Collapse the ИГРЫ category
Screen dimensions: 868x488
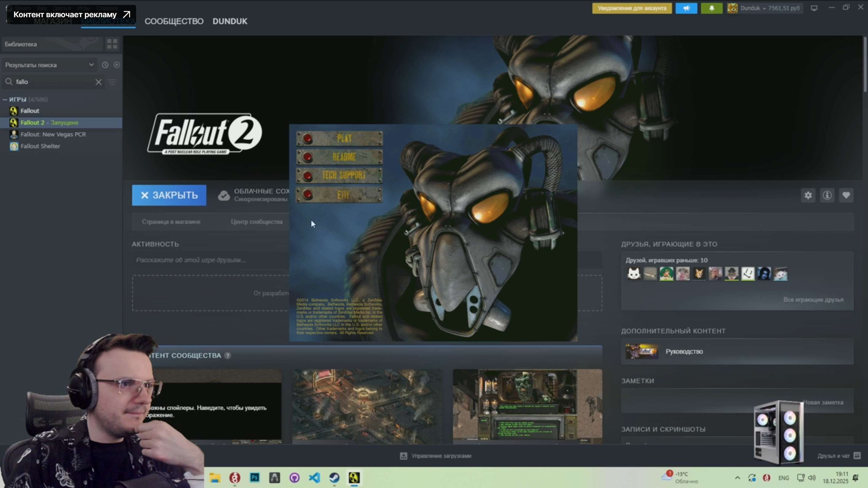5,99
